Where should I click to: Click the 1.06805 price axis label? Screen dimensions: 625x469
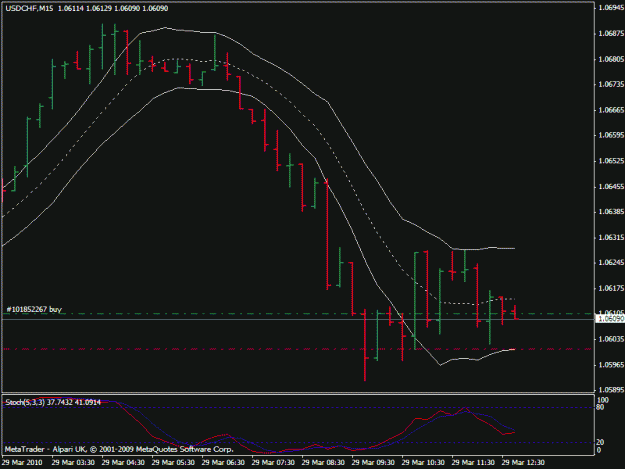tap(611, 59)
